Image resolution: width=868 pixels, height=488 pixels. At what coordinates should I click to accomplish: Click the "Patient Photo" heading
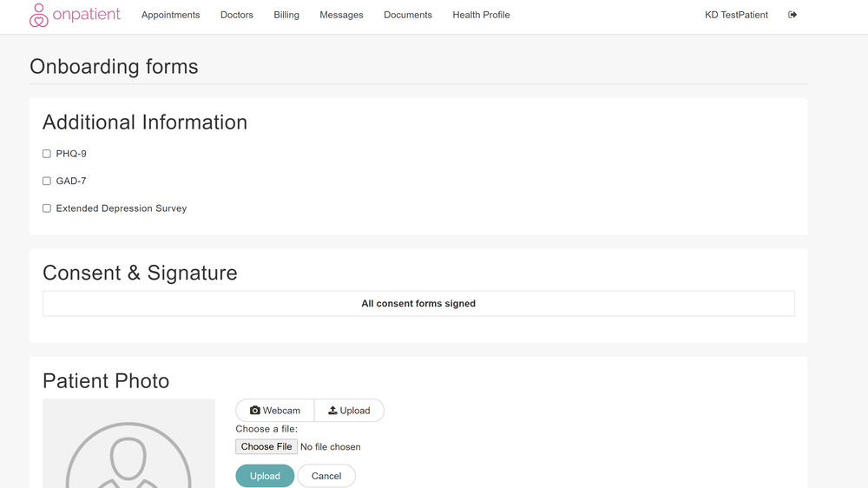tap(106, 381)
